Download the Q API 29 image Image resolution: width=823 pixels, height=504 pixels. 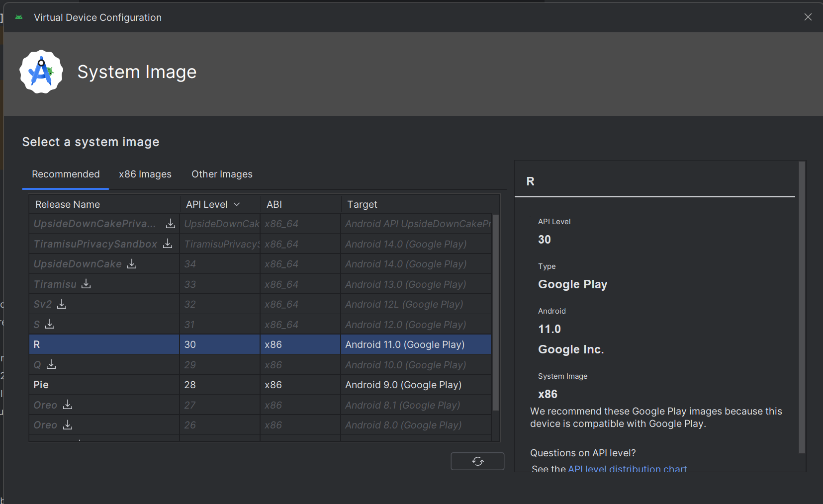pos(51,364)
